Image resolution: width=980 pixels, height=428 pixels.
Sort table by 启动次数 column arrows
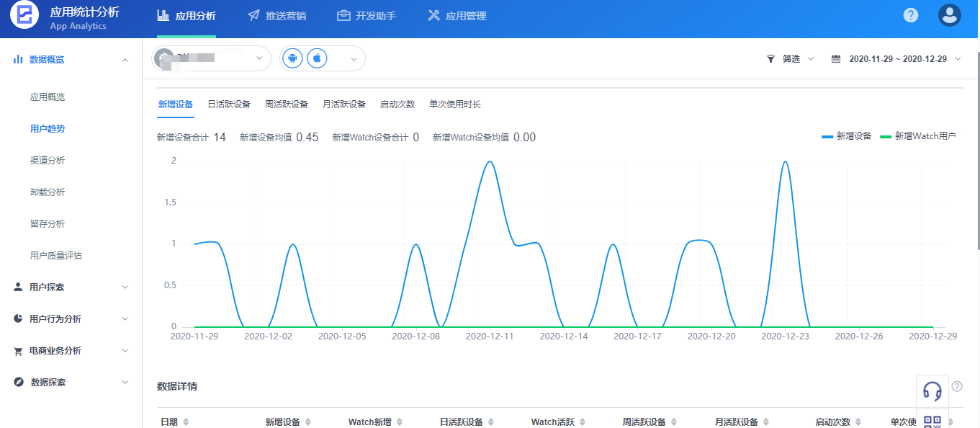(x=858, y=422)
